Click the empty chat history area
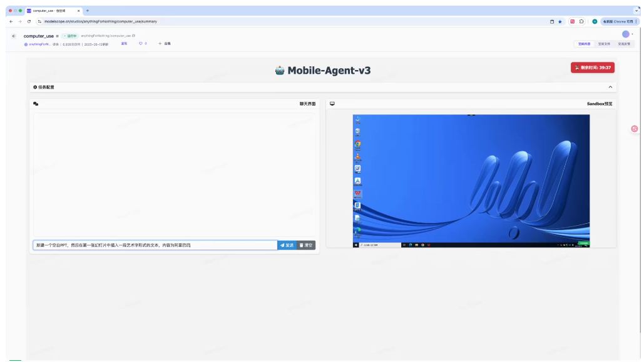This screenshot has width=644, height=362. [x=174, y=175]
